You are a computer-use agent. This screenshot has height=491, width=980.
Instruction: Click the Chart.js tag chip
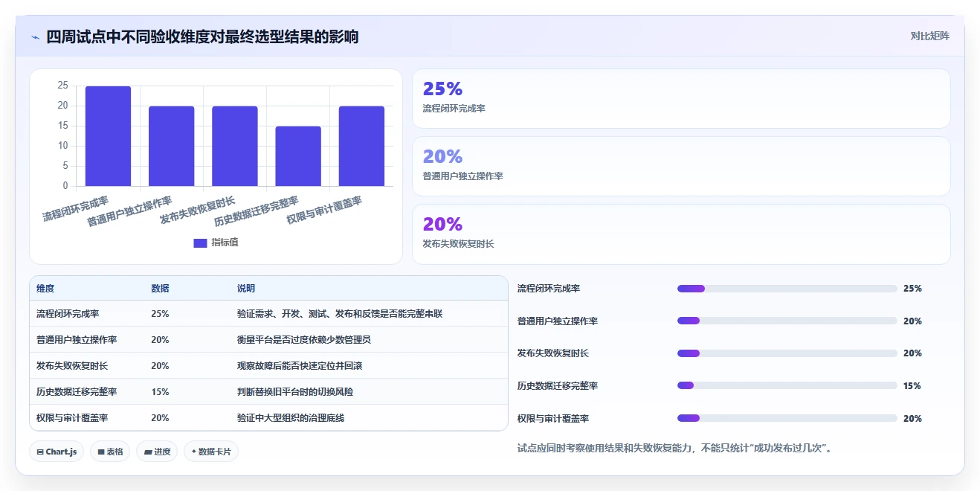pyautogui.click(x=57, y=452)
